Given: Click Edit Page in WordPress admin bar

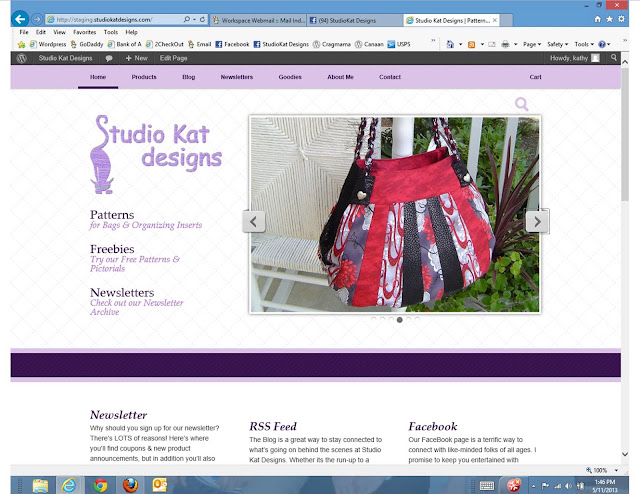Looking at the screenshot, I should pos(173,58).
